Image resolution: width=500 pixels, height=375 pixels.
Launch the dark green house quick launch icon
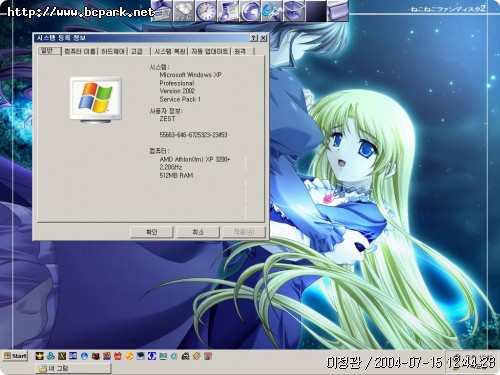click(185, 356)
